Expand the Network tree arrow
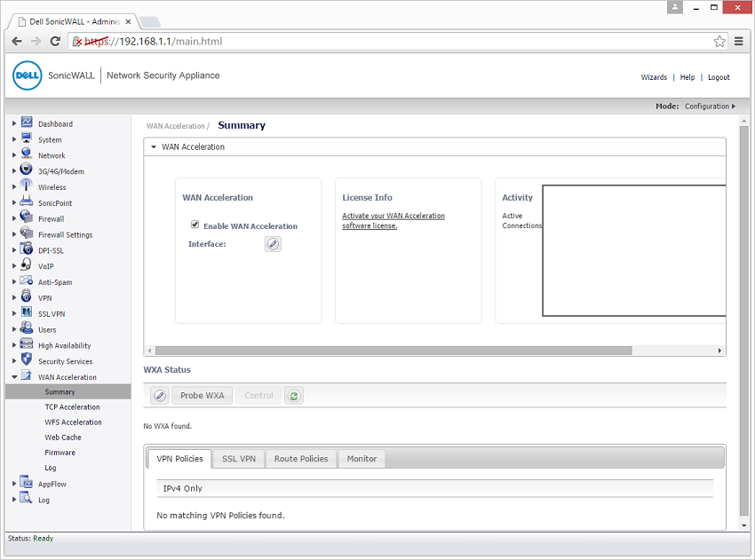The height and width of the screenshot is (560, 755). tap(14, 155)
